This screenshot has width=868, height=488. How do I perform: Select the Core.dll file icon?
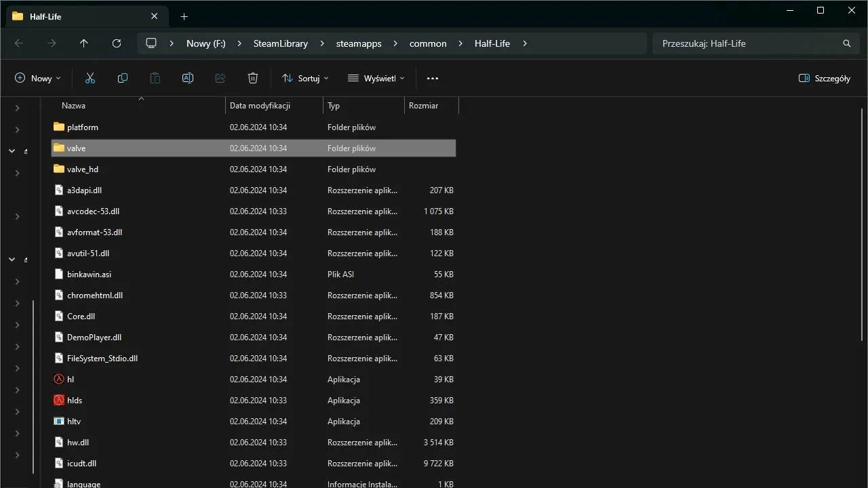(x=59, y=317)
